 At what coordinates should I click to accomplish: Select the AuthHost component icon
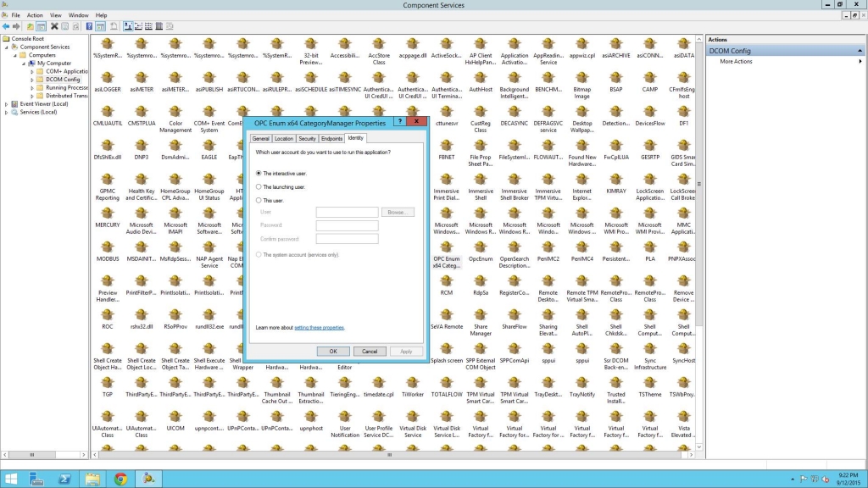click(x=481, y=82)
